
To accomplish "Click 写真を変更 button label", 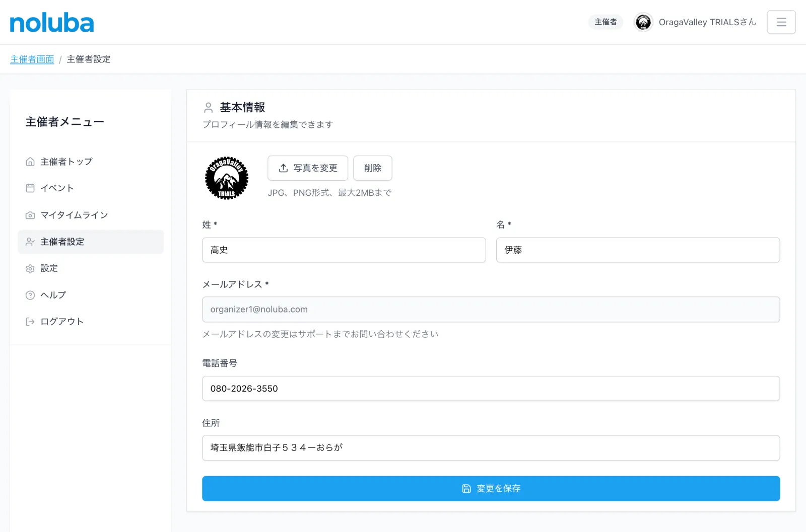I will [315, 168].
